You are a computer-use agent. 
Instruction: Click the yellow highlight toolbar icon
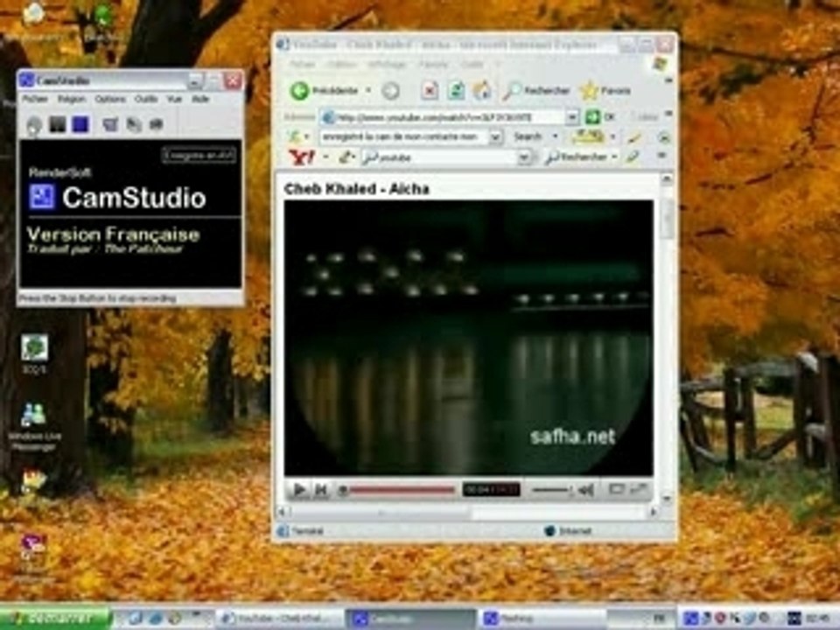click(x=588, y=137)
